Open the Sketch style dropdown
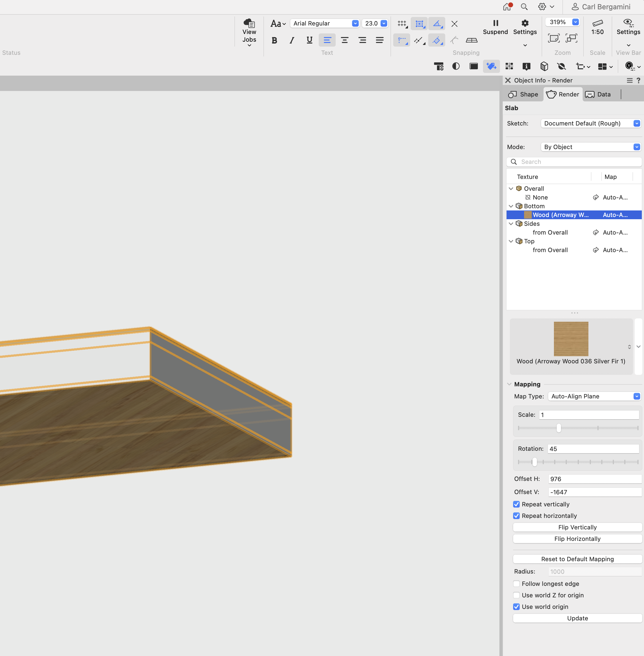Screen dimensions: 644x656 pos(590,123)
